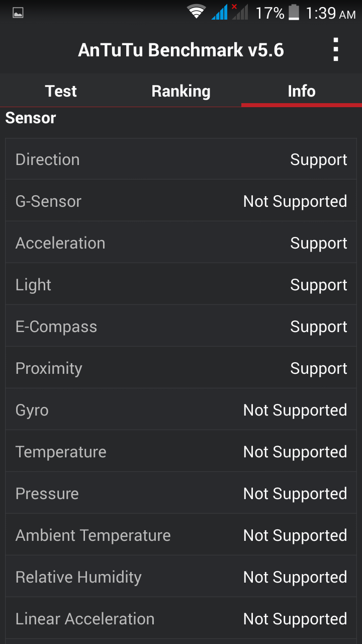Tap the Ambient Temperature row
The width and height of the screenshot is (362, 644).
tap(181, 535)
